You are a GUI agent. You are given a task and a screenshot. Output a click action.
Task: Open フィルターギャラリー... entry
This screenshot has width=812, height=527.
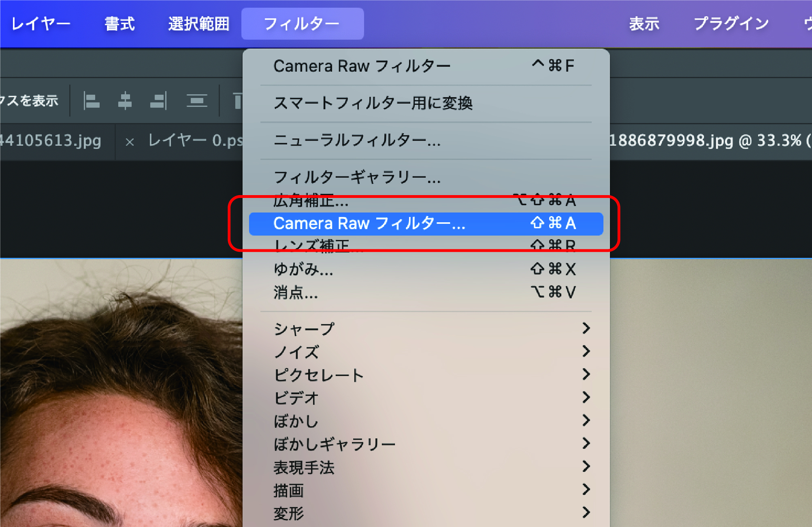pos(357,177)
